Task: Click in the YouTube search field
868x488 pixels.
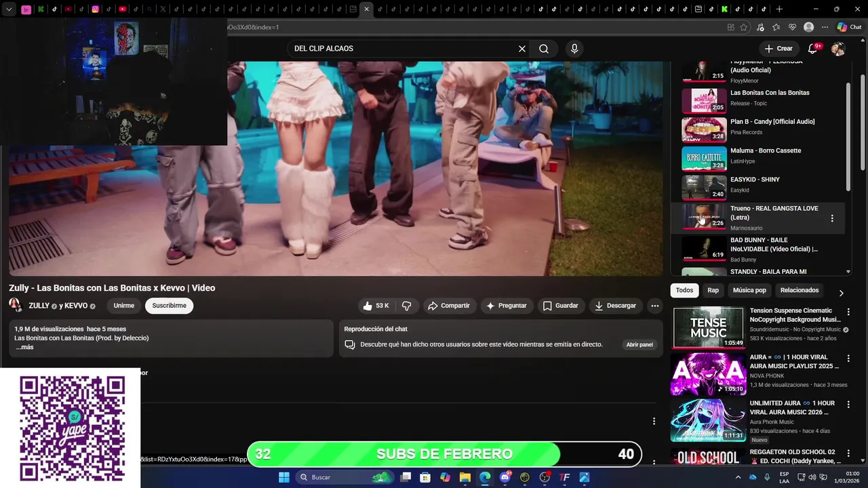Action: 403,49
